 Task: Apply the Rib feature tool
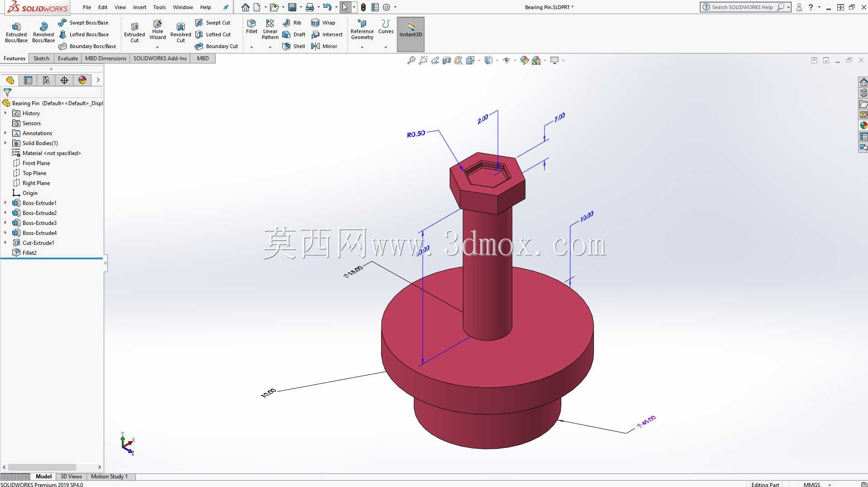[x=292, y=23]
